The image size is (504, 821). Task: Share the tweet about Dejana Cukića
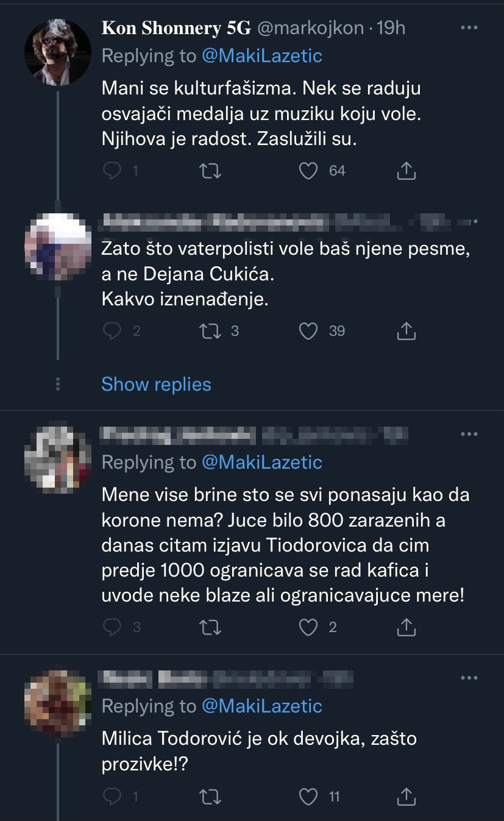click(x=406, y=331)
